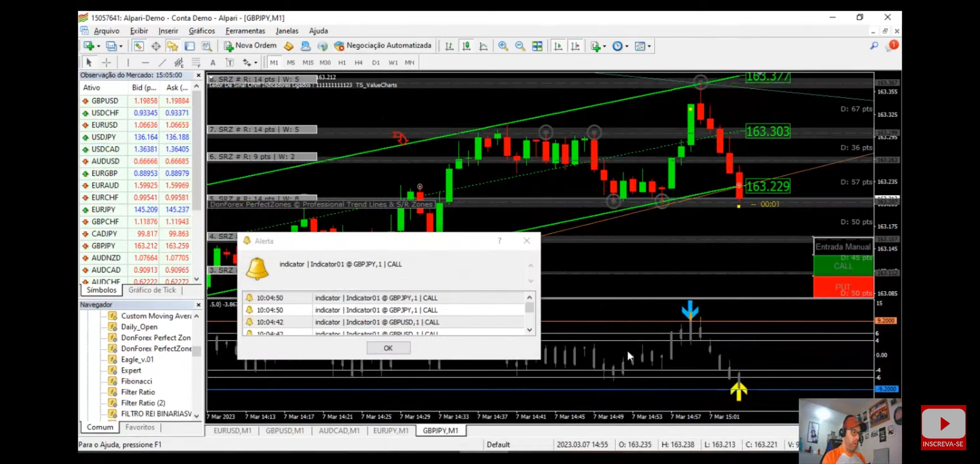The height and width of the screenshot is (464, 980).
Task: Open the Ferramentas menu
Action: [x=245, y=31]
